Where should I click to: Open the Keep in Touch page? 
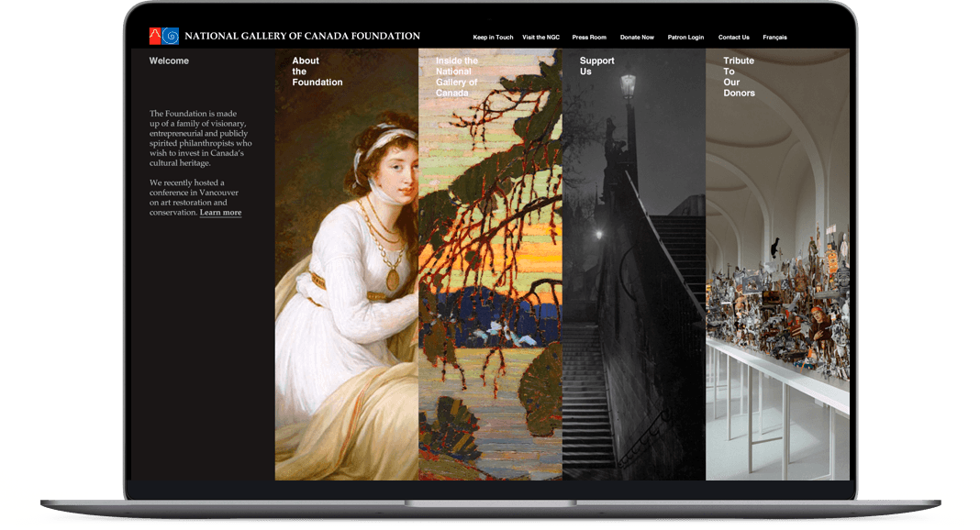point(493,38)
